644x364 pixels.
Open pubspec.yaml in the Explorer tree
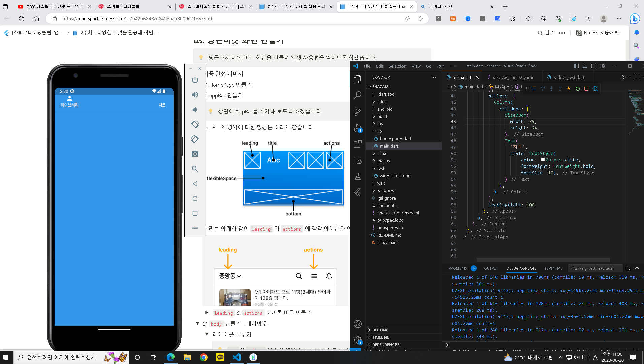pyautogui.click(x=390, y=227)
